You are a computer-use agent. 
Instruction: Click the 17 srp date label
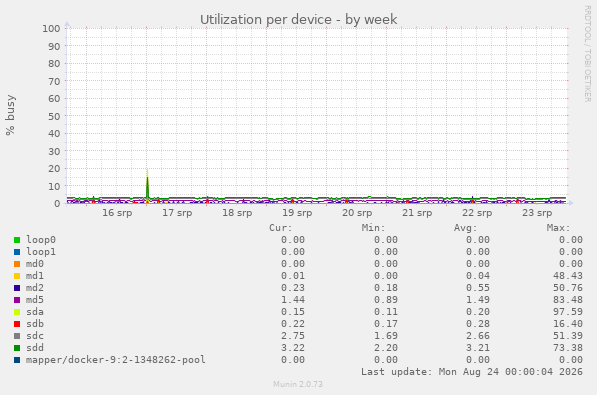pos(177,213)
